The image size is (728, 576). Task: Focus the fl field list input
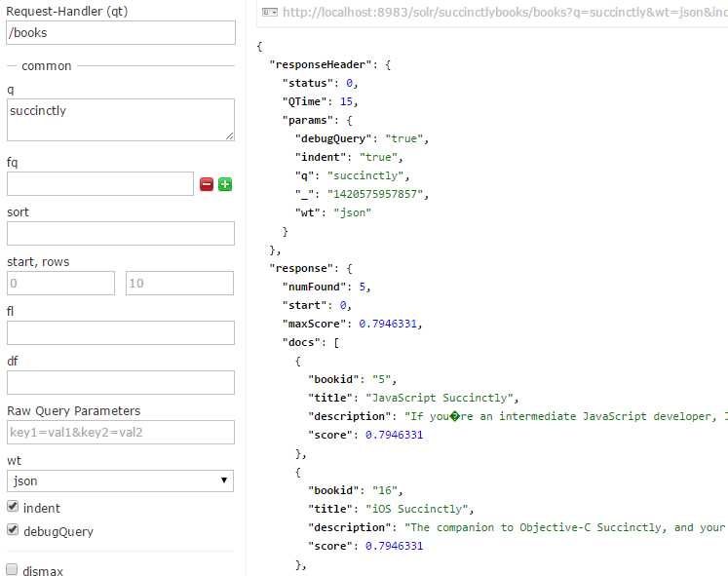tap(121, 332)
